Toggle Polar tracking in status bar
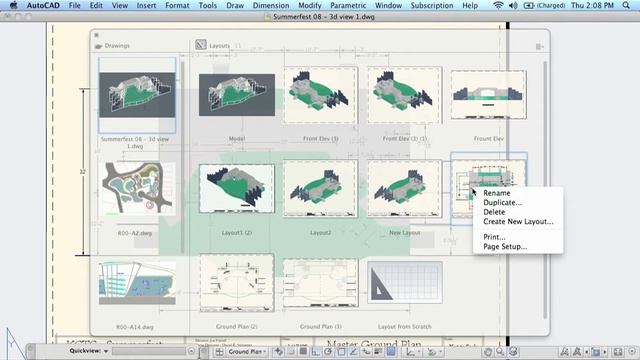Viewport: 640px width, 360px height. 328,351
